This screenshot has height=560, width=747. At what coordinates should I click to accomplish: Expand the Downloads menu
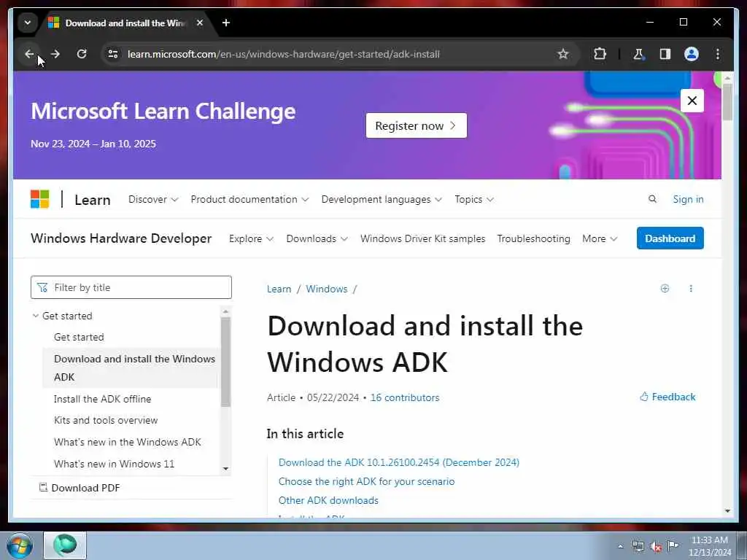pyautogui.click(x=317, y=238)
